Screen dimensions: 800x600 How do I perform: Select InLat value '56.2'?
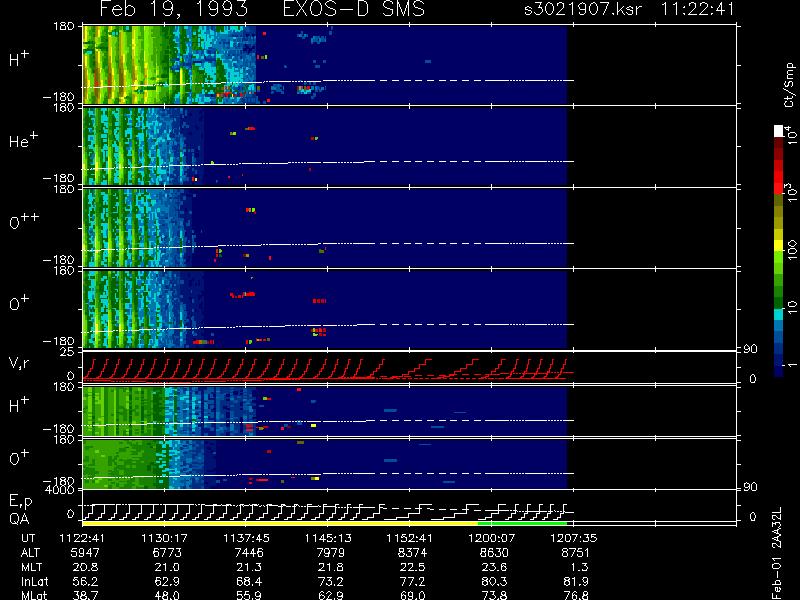click(x=86, y=582)
